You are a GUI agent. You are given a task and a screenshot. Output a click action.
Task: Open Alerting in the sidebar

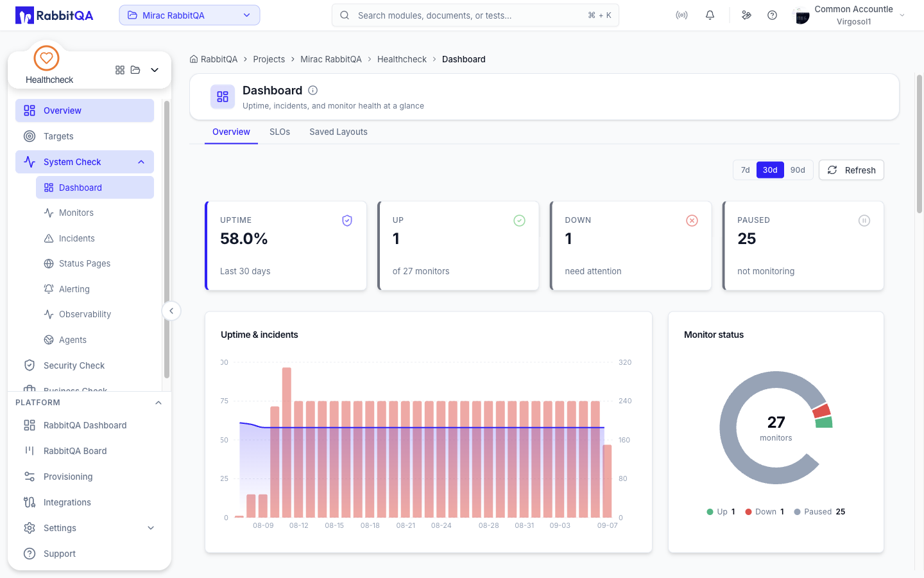[95, 289]
